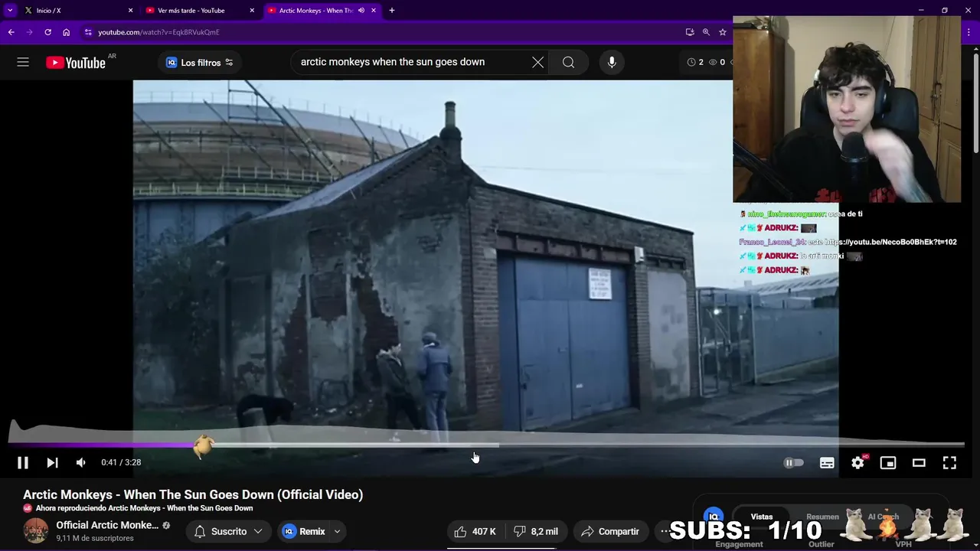Open the tab search dropdown
980x551 pixels.
pyautogui.click(x=10, y=11)
